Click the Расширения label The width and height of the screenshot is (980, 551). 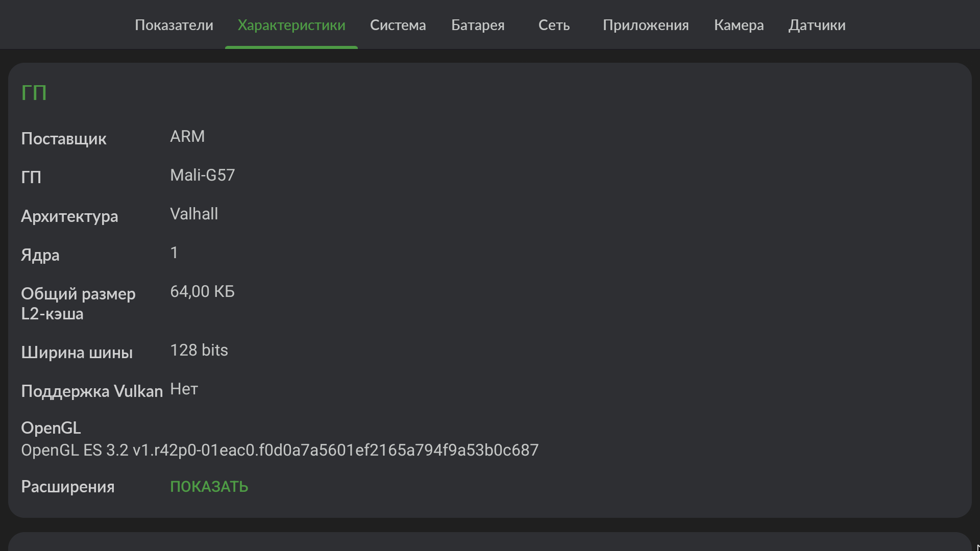click(68, 487)
